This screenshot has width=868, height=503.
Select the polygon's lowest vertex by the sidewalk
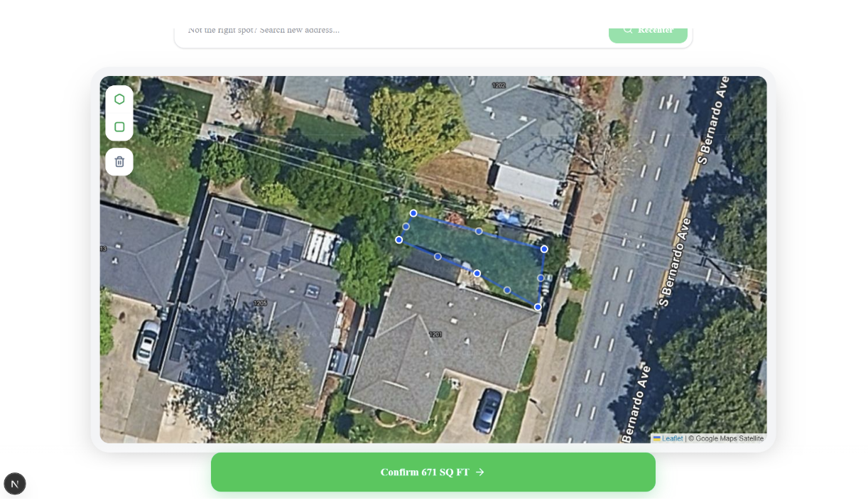[x=538, y=307]
